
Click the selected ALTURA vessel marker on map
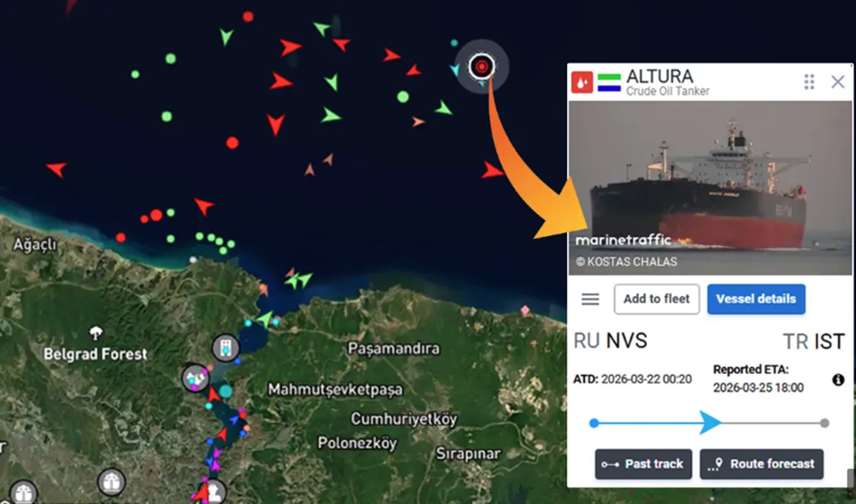point(481,67)
